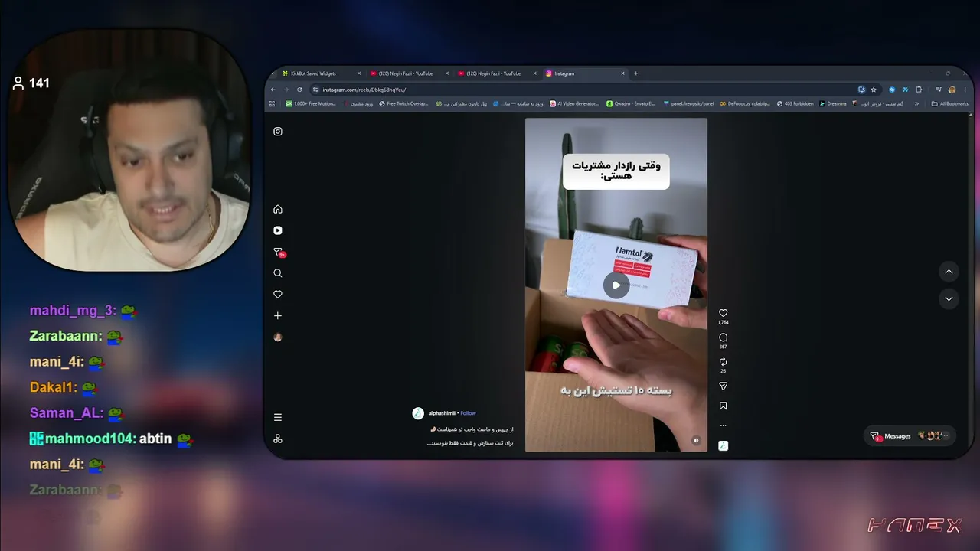Select the Instagram browser tab

(584, 73)
